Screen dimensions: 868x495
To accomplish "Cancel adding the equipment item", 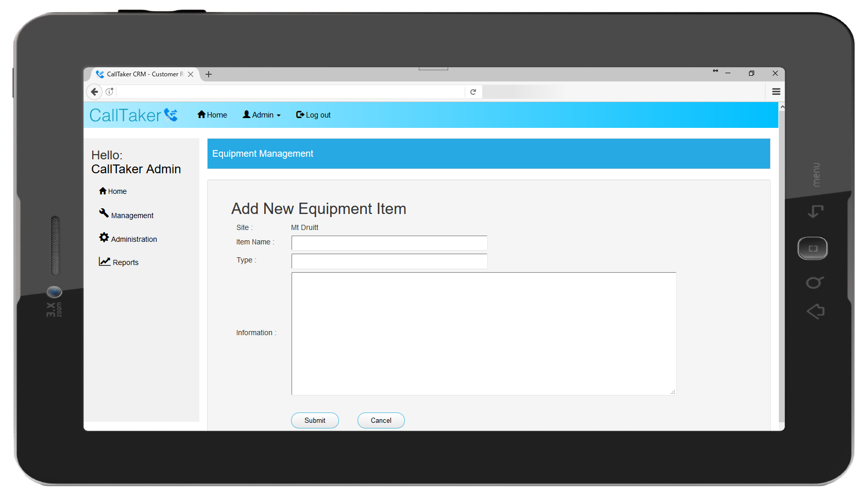I will click(381, 420).
